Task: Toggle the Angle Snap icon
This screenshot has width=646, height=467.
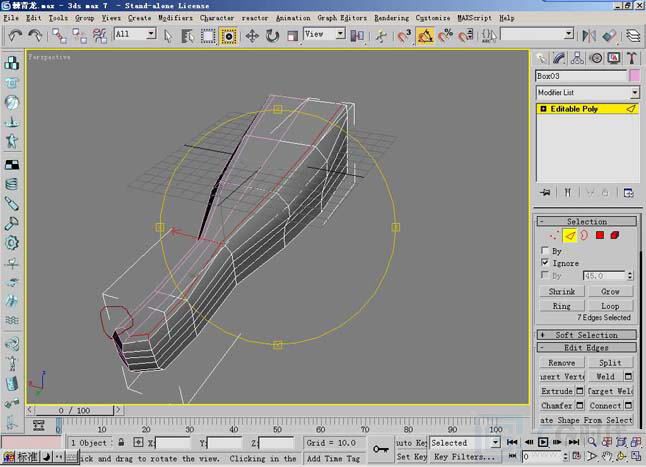Action: click(x=425, y=36)
